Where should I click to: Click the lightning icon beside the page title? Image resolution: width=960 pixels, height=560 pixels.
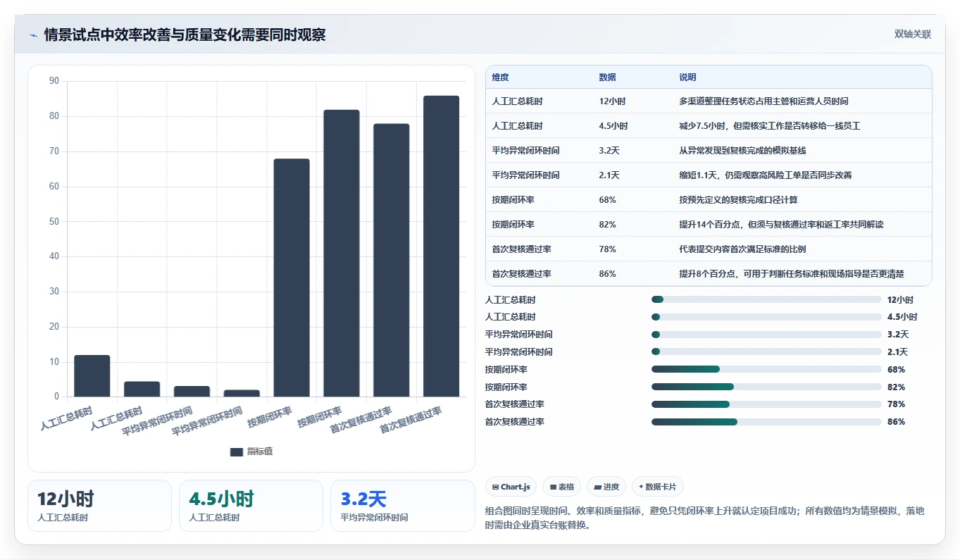pyautogui.click(x=33, y=35)
